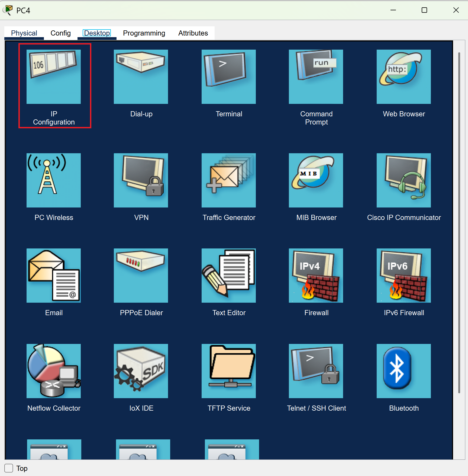Launch the Telnet / SSH Client

[x=316, y=371]
